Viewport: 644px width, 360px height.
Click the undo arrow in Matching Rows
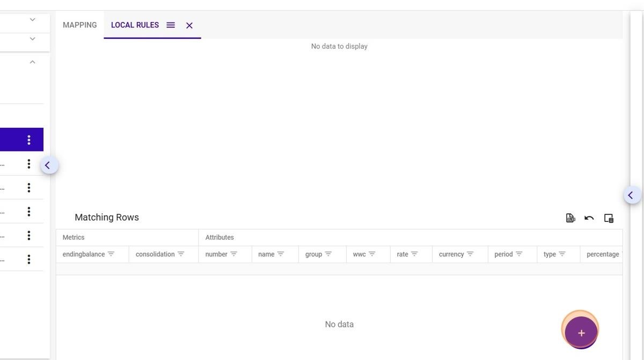(x=589, y=218)
